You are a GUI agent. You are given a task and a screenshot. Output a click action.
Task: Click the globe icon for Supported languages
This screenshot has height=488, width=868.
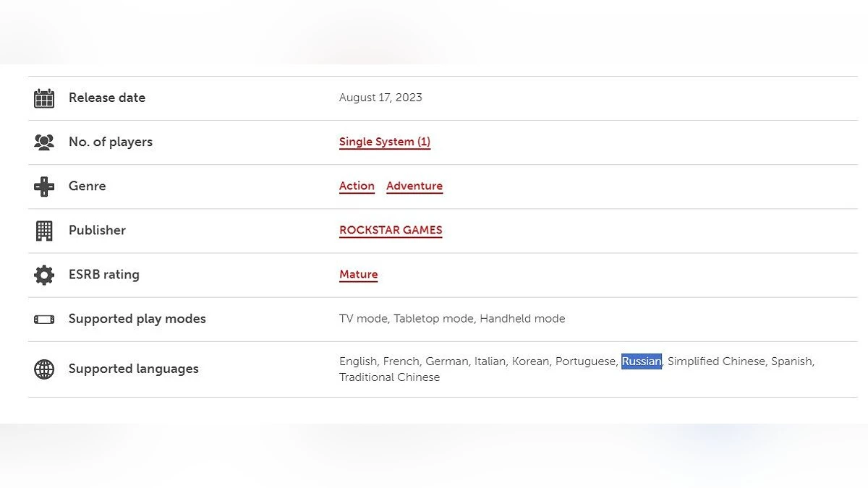click(44, 369)
